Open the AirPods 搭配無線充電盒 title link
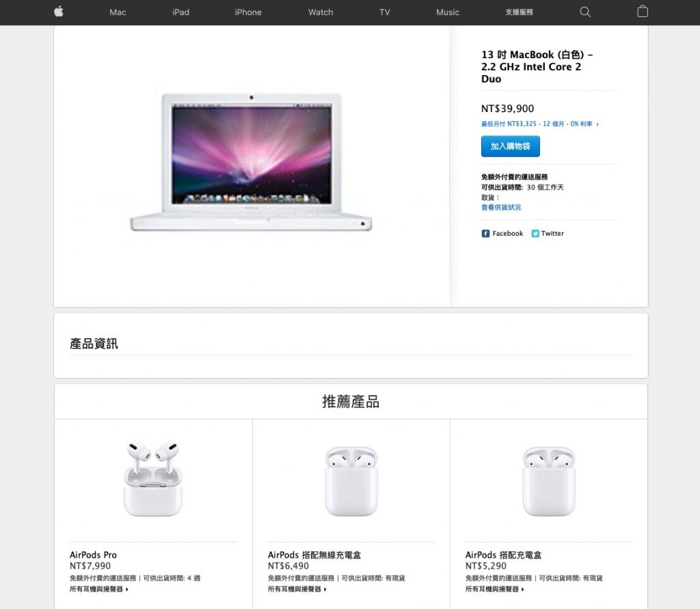This screenshot has width=700, height=609. 314,555
